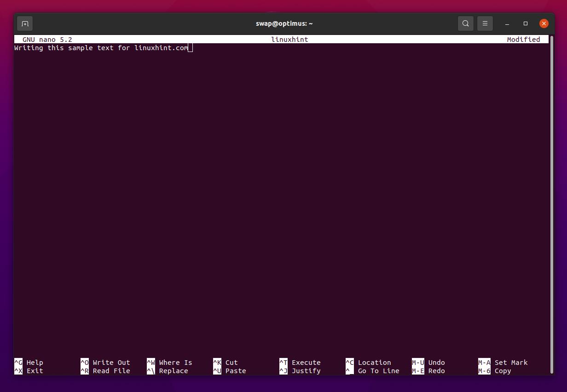Click the ^K Cut shortcut

226,363
